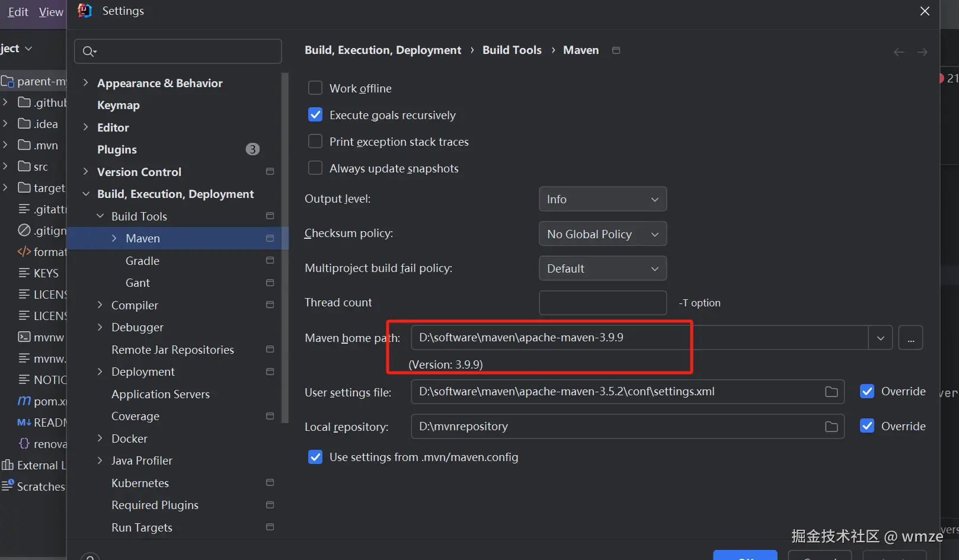This screenshot has width=959, height=560.
Task: Uncheck Execute goals recursively
Action: (315, 115)
